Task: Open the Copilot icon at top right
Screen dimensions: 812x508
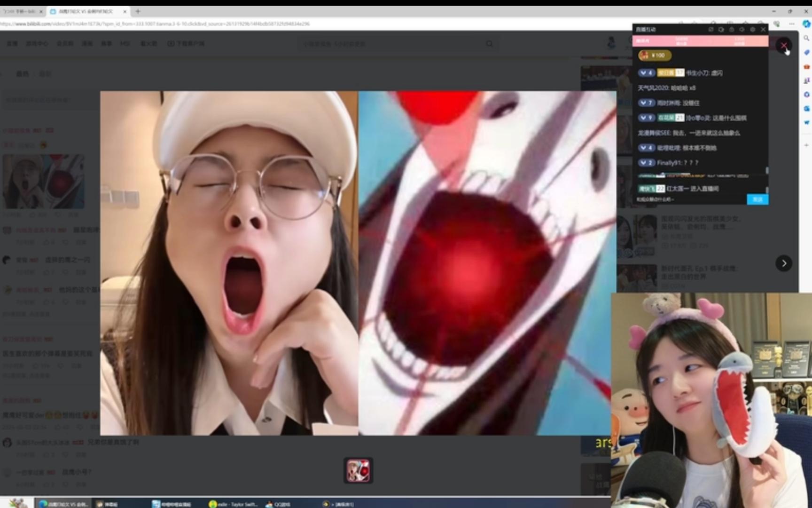Action: click(806, 24)
